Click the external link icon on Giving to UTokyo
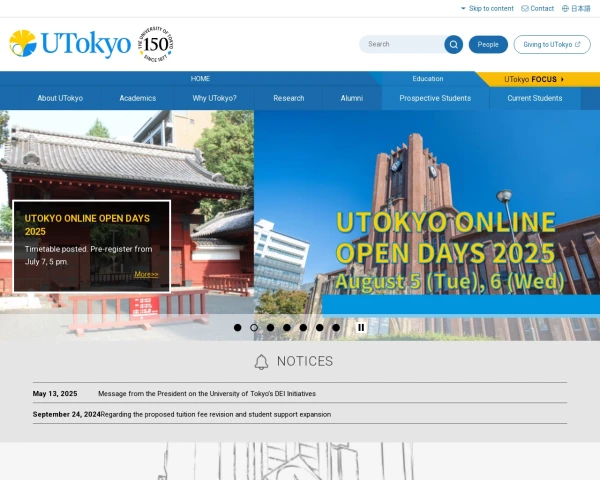The width and height of the screenshot is (600, 480). [x=577, y=44]
